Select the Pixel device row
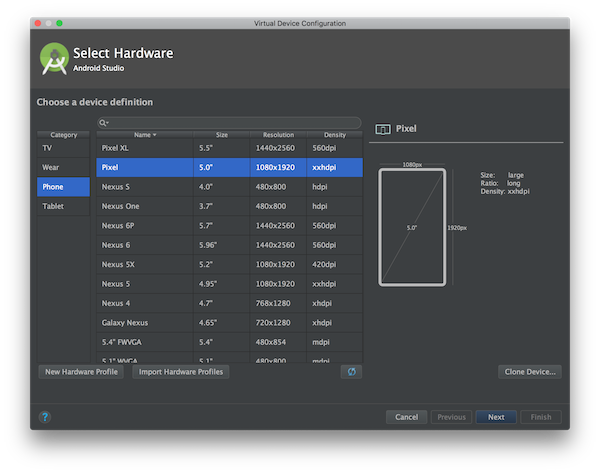This screenshot has width=600, height=473. pos(230,167)
